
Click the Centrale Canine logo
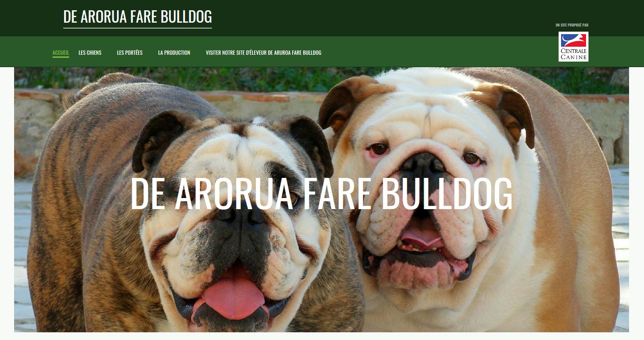point(573,47)
